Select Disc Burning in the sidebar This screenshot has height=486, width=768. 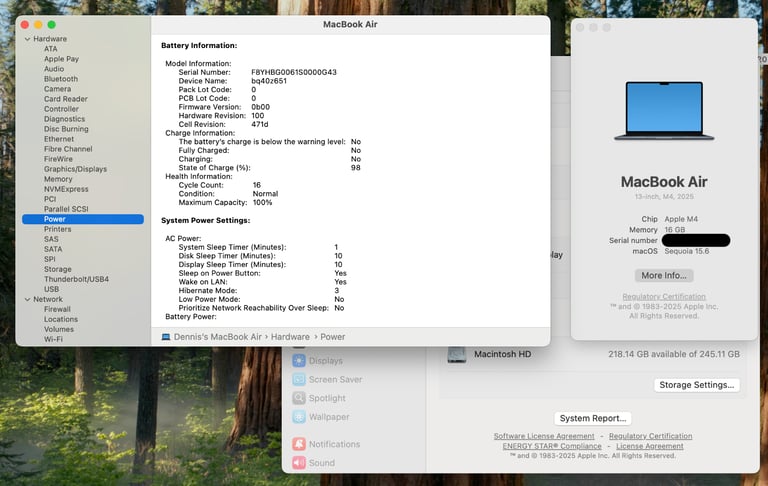tap(66, 129)
